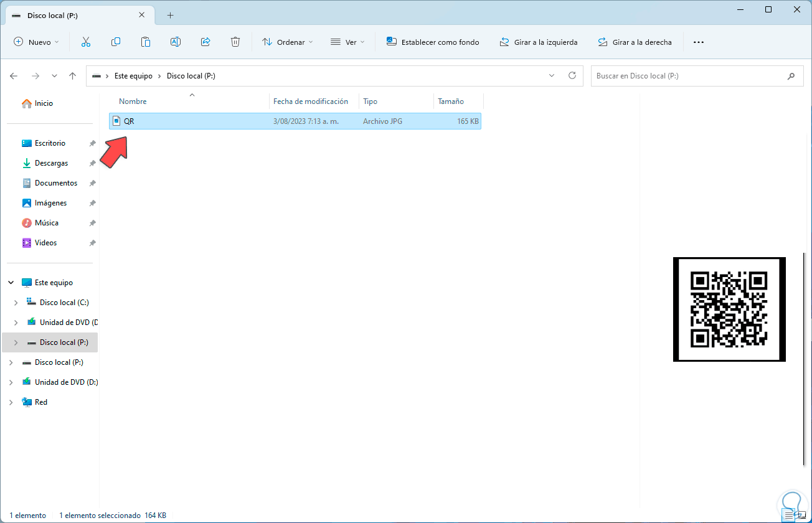This screenshot has width=812, height=523.
Task: Expand the address bar history dropdown
Action: (x=552, y=76)
